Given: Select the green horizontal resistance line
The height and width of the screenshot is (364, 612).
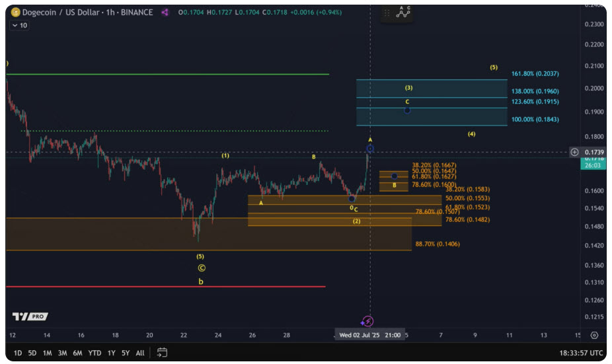Looking at the screenshot, I should point(168,74).
